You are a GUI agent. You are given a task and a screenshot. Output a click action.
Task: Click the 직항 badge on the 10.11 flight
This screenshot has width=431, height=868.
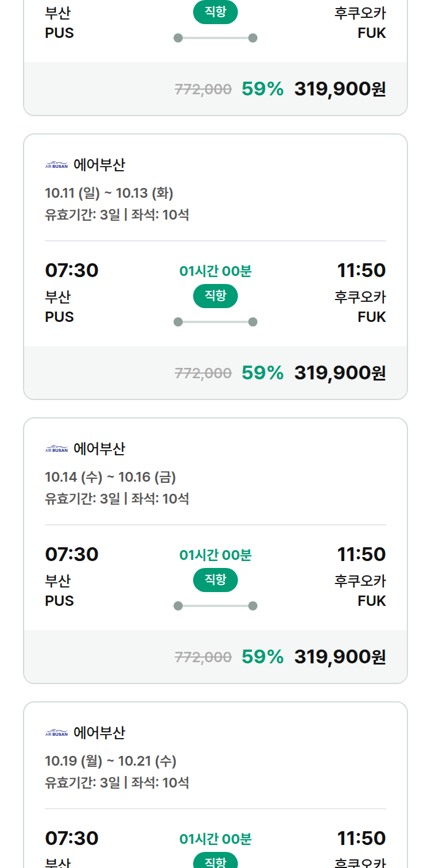point(215,296)
